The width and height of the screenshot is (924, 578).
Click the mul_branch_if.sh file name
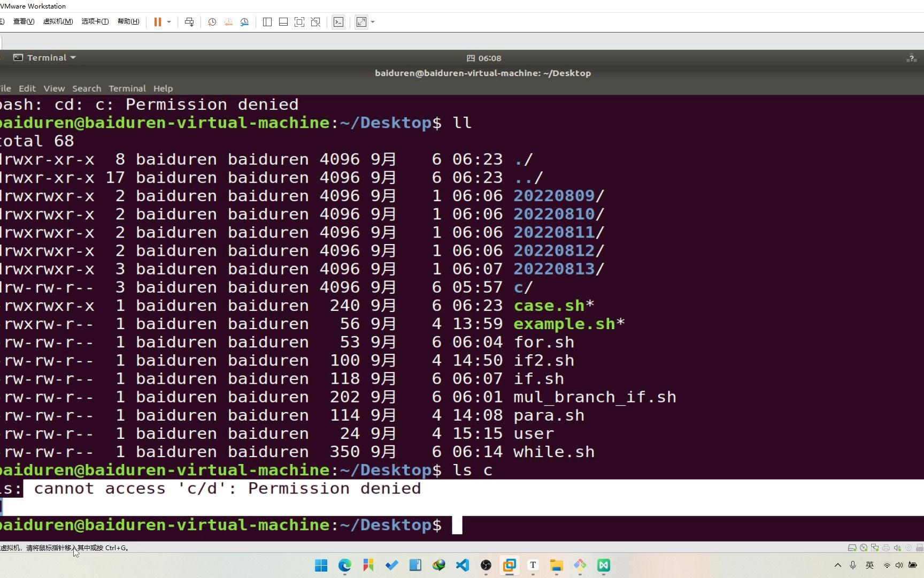(x=595, y=397)
